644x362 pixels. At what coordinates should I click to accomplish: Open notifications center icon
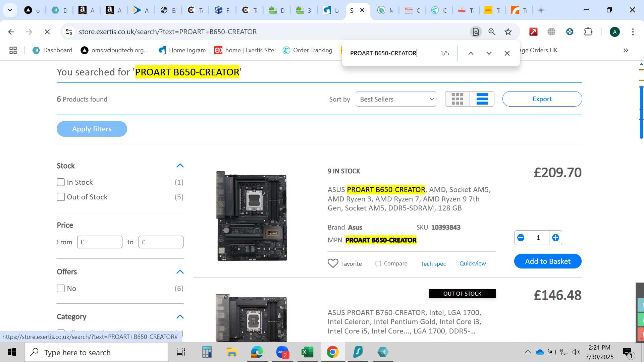628,352
